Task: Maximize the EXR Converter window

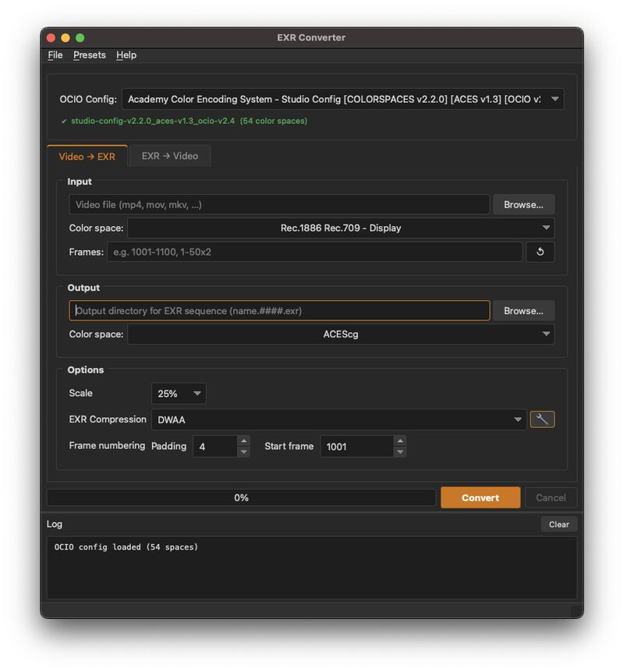Action: 80,37
